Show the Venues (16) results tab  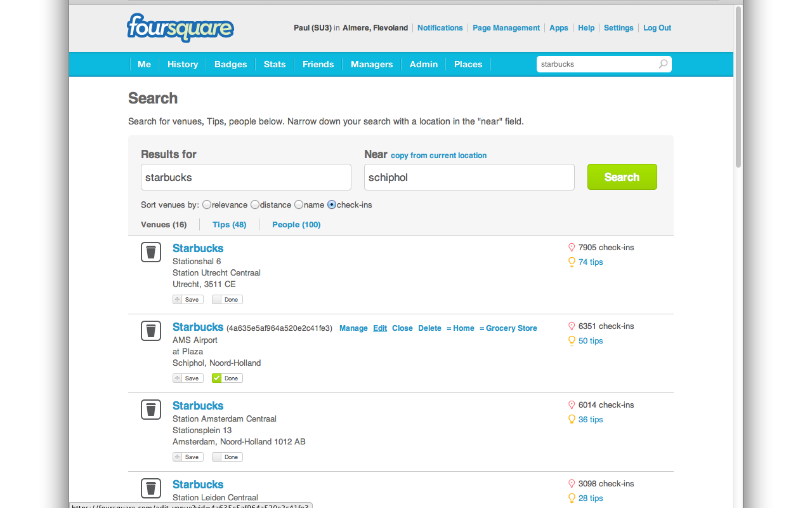click(x=164, y=225)
